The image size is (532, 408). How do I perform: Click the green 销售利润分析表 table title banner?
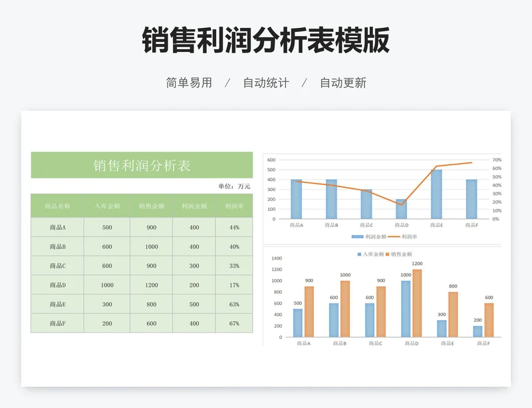click(142, 165)
